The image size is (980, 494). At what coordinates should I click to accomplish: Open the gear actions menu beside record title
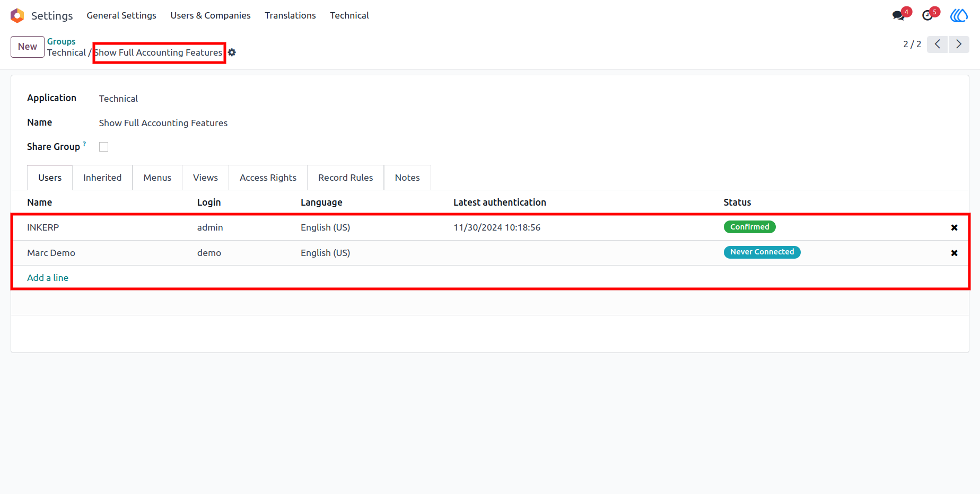pos(232,52)
